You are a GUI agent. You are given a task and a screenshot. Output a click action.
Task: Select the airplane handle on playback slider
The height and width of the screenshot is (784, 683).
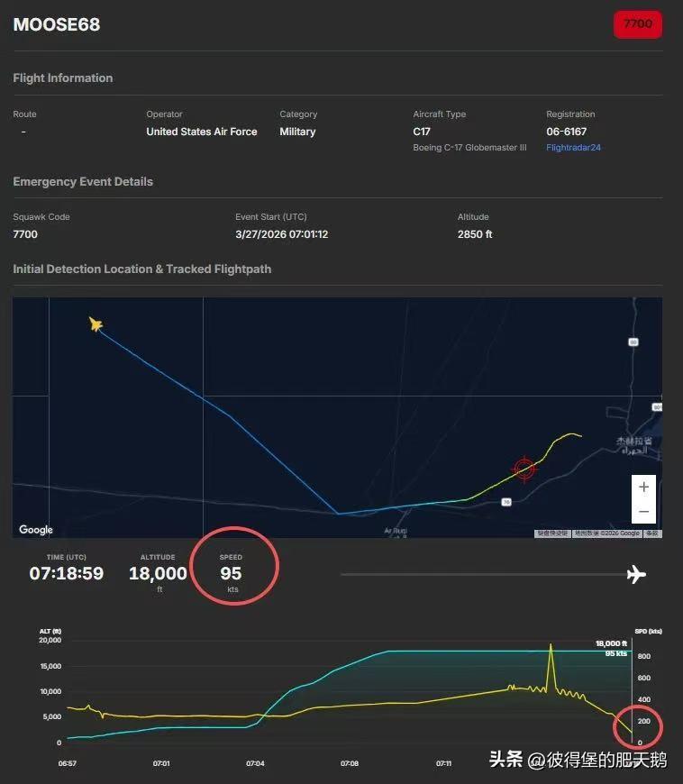click(636, 575)
